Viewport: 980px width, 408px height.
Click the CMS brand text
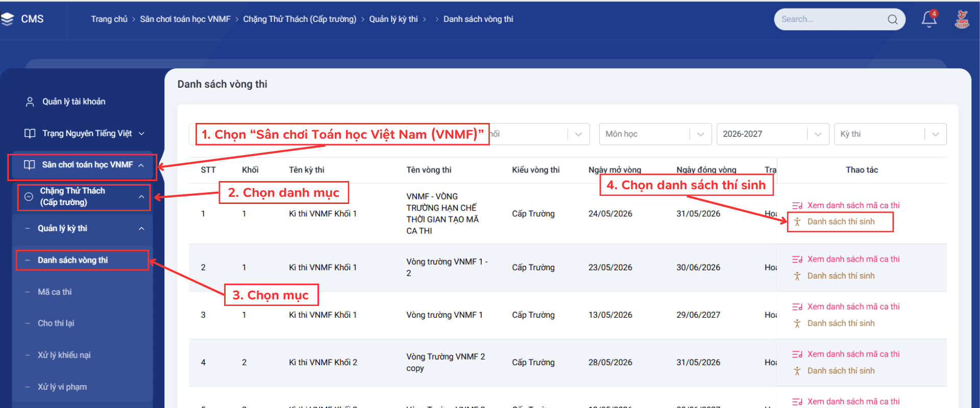click(x=32, y=19)
